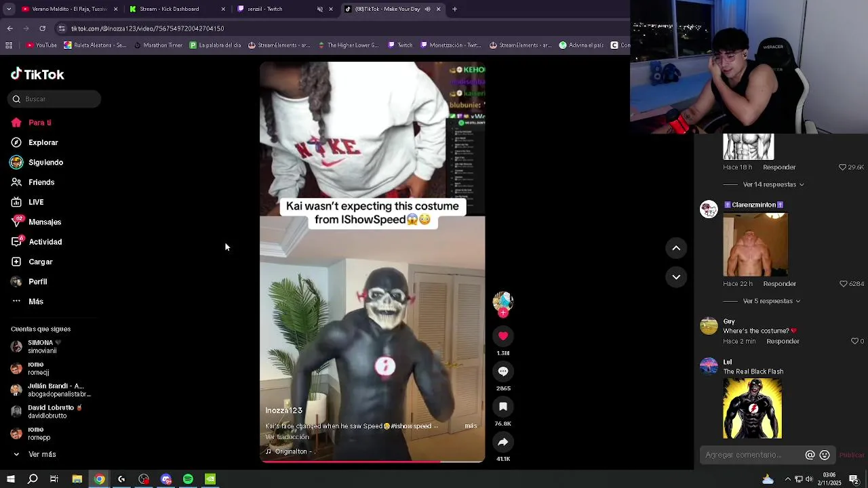The height and width of the screenshot is (488, 868).
Task: Insert mention with the @ icon
Action: (810, 455)
